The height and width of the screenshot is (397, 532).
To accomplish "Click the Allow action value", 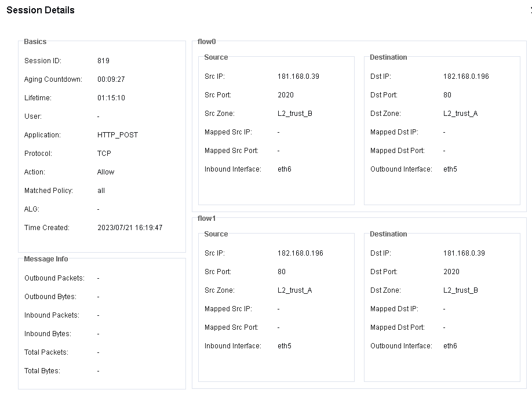I will (x=106, y=172).
